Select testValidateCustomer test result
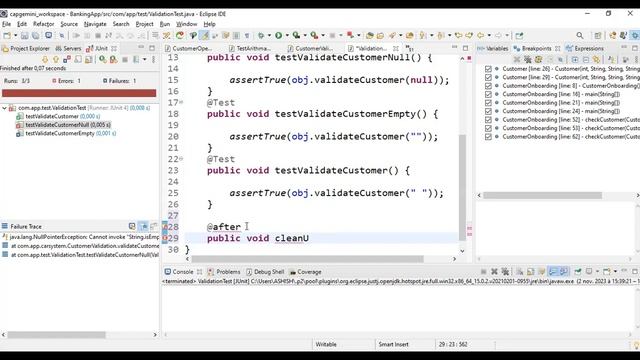Image resolution: width=640 pixels, height=360 pixels. [x=57, y=116]
